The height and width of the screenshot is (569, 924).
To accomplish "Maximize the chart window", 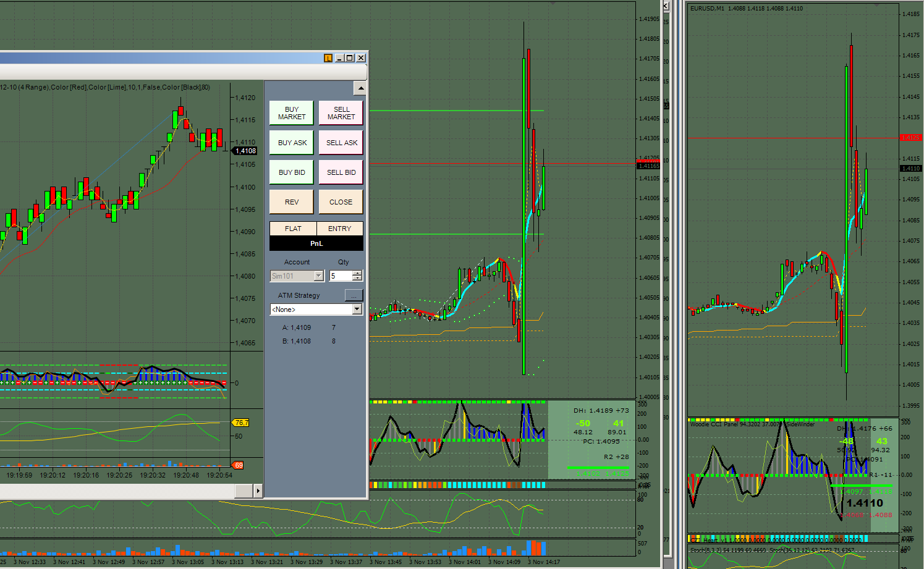I will pyautogui.click(x=350, y=58).
